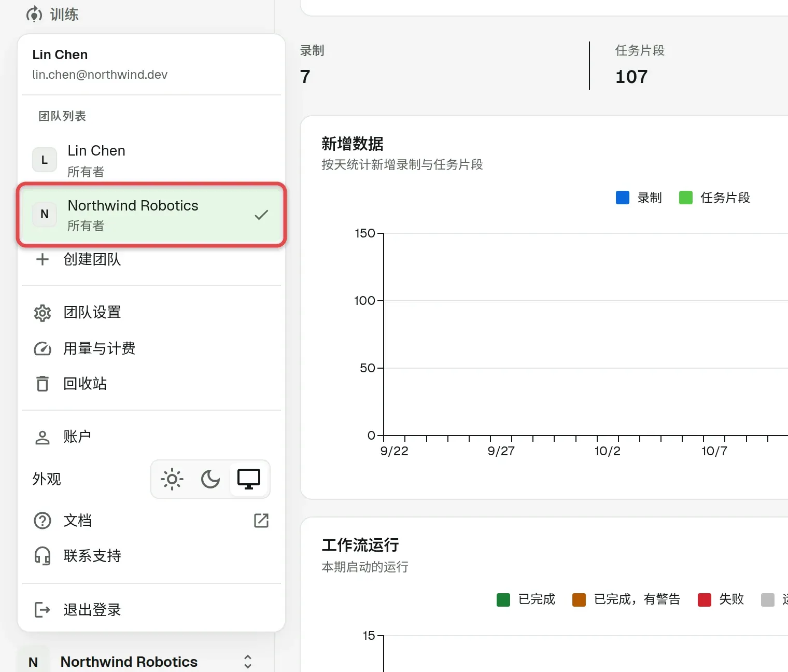Toggle 录制 series in 新增数据 legend
This screenshot has width=788, height=672.
click(639, 198)
